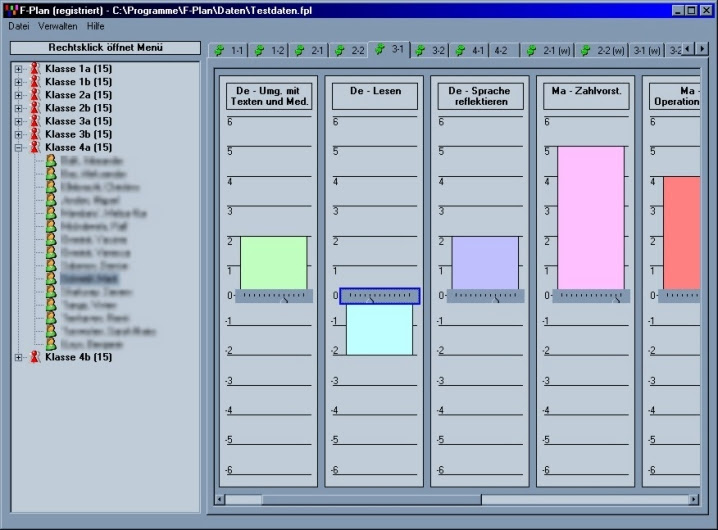Screen dimensions: 718x530
Task: Click the De - Sprache reflektieren slider
Action: click(x=485, y=296)
